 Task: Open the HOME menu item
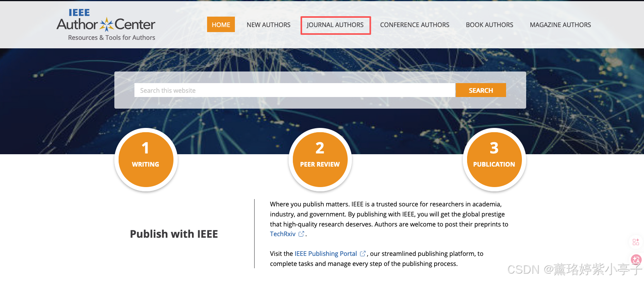(x=221, y=24)
